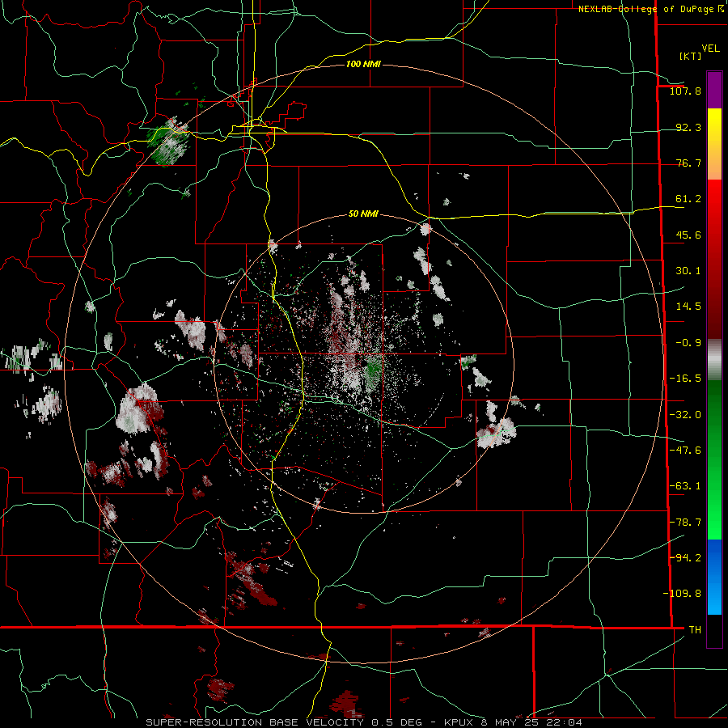Click the -94.2 velocity scale value

click(685, 557)
